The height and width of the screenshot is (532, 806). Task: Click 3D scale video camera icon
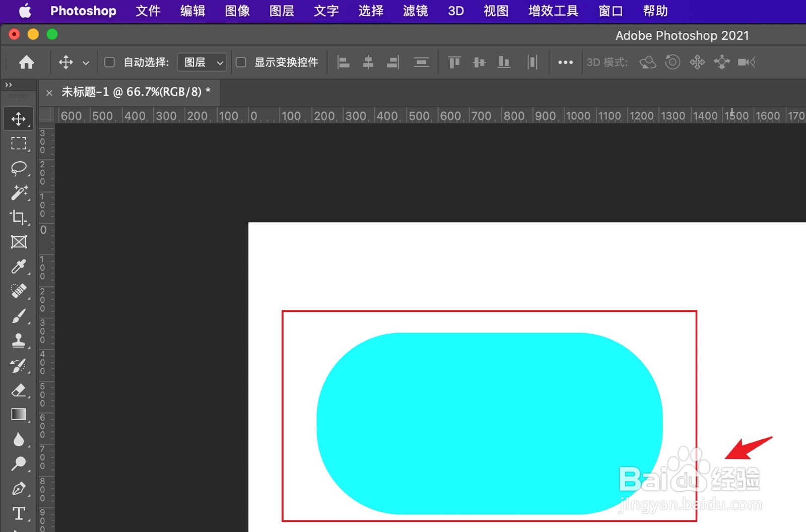tap(747, 62)
